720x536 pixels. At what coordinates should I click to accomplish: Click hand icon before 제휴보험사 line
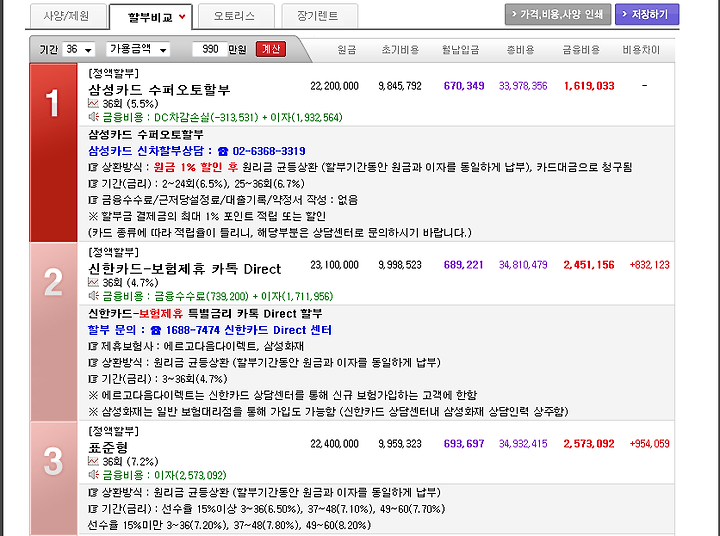pyautogui.click(x=93, y=346)
